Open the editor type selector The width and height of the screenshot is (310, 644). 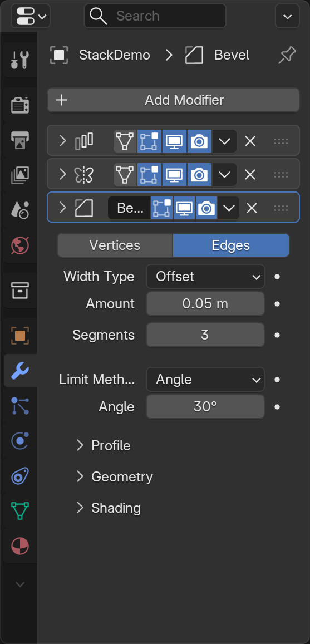(x=31, y=16)
